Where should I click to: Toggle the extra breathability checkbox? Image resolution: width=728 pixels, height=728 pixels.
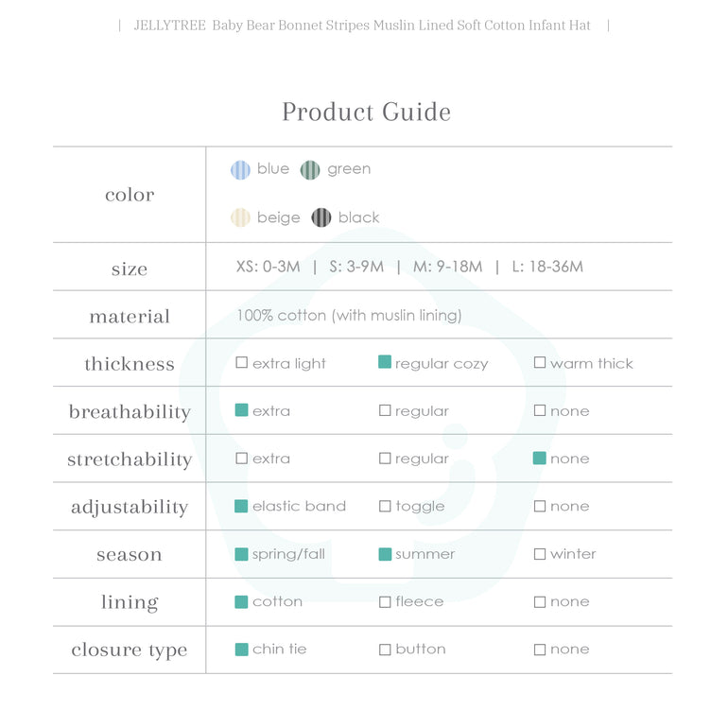point(242,410)
